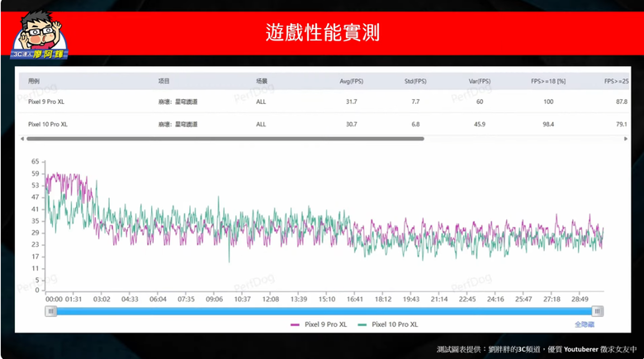The width and height of the screenshot is (644, 359).
Task: Click the 6.8 Std FPS value
Action: (x=415, y=124)
